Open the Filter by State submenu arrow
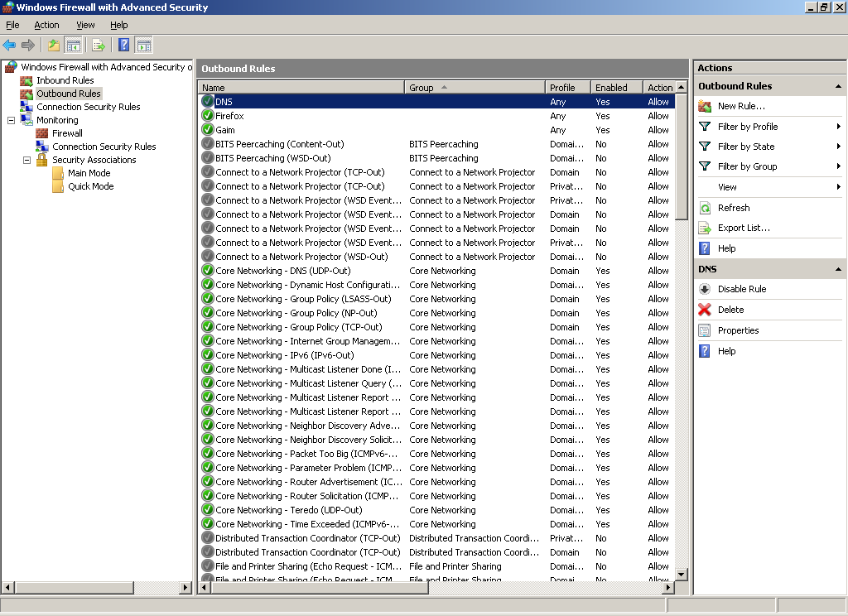 point(838,147)
